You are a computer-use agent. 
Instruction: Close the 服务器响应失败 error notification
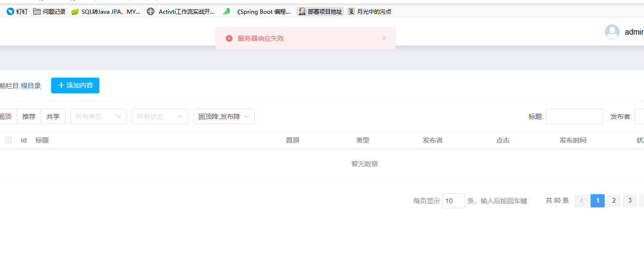coord(384,38)
